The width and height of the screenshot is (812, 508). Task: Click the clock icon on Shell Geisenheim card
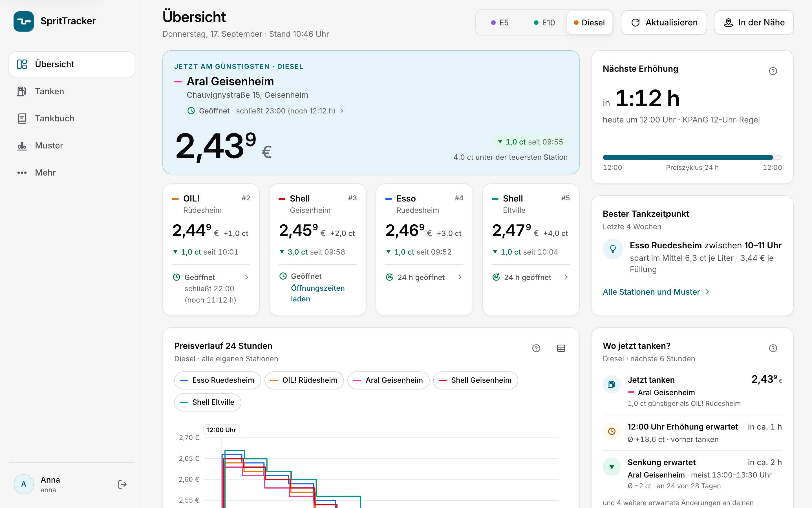tap(283, 276)
